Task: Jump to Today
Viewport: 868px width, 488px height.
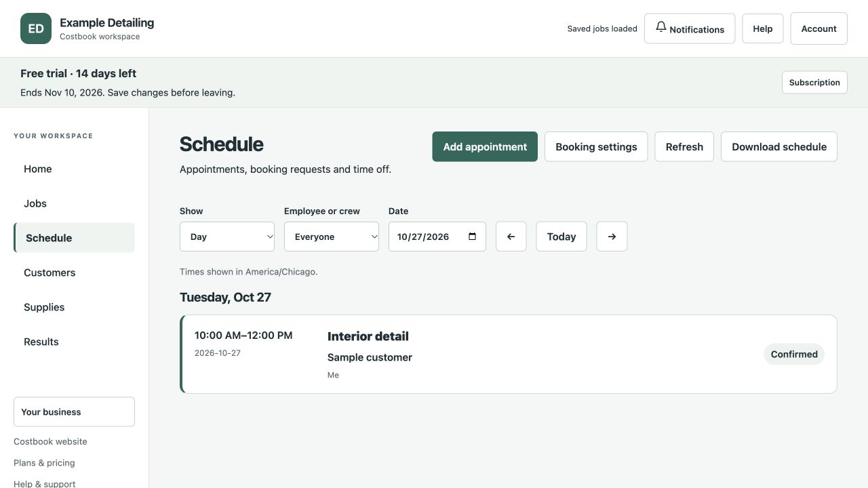Action: pyautogui.click(x=561, y=237)
